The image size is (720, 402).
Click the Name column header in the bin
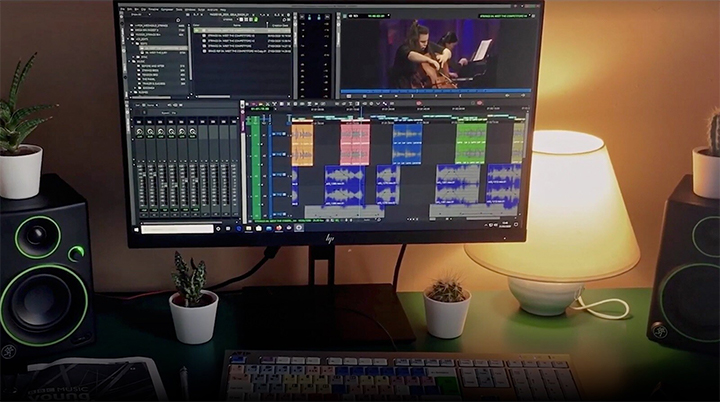[236, 25]
